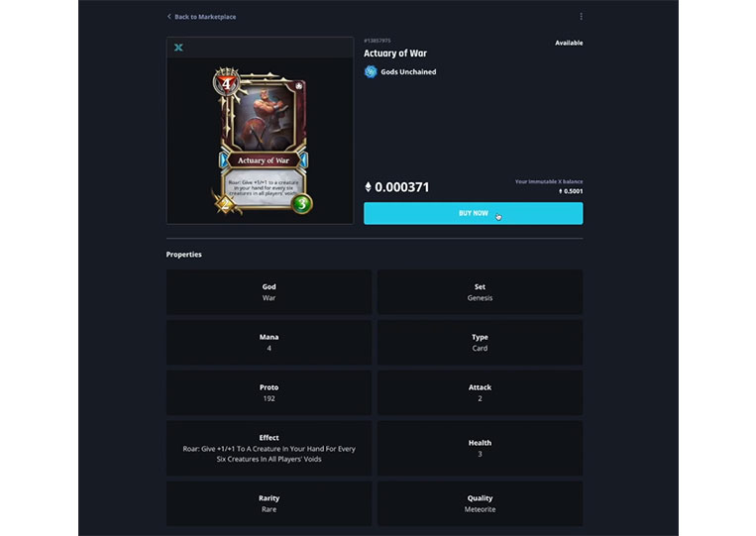The width and height of the screenshot is (756, 536).
Task: View the Actuary of War card image
Action: 261,141
